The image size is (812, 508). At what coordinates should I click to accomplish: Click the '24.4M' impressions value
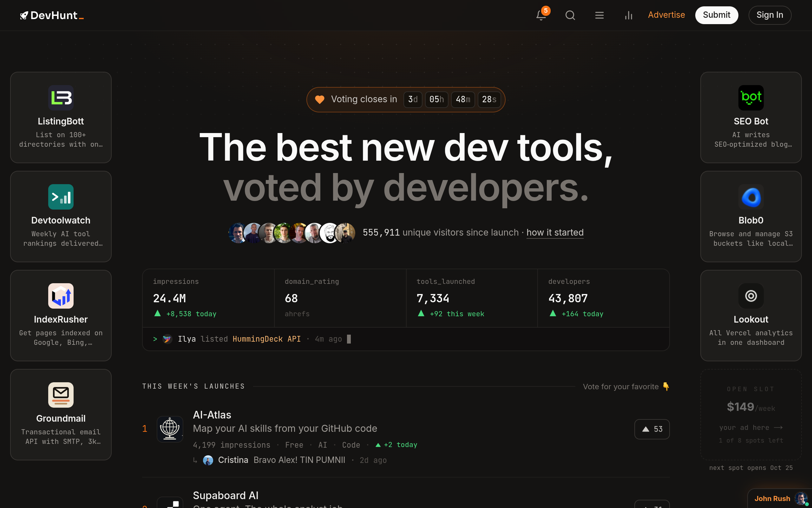[169, 298]
